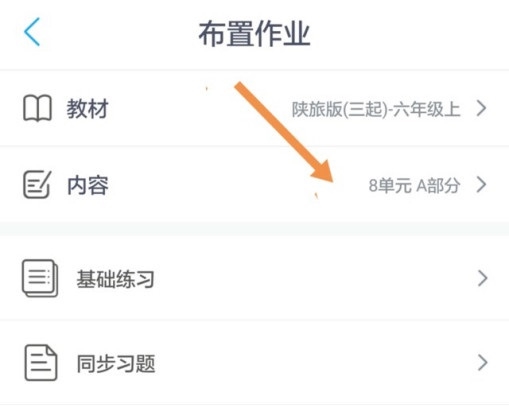Click the stacked pages 基础练习 icon
Viewport: 509px width, 410px height.
(40, 278)
